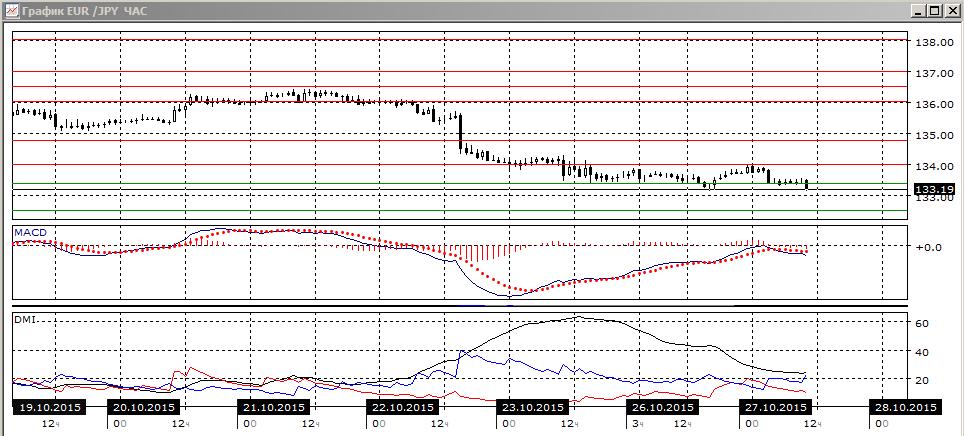Select the 138.00 price axis label

point(935,42)
